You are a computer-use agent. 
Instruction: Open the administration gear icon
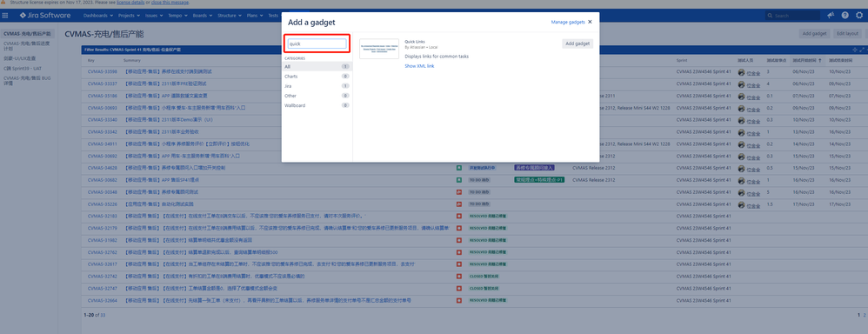[x=859, y=16]
